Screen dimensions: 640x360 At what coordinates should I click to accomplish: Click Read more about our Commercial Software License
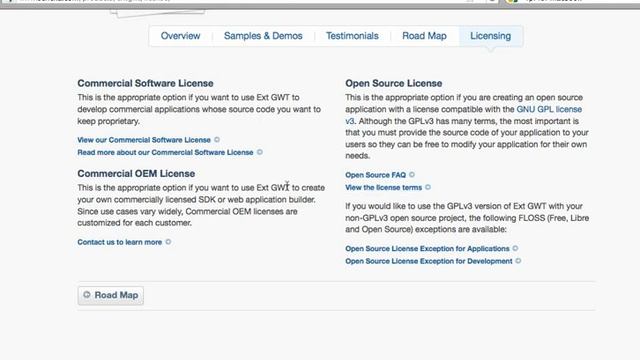(165, 152)
